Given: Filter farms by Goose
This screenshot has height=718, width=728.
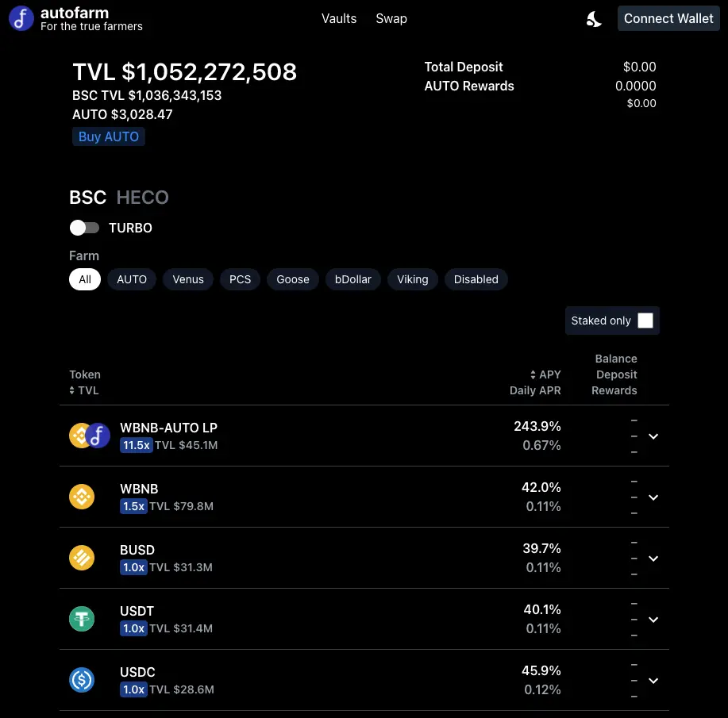Looking at the screenshot, I should [293, 279].
